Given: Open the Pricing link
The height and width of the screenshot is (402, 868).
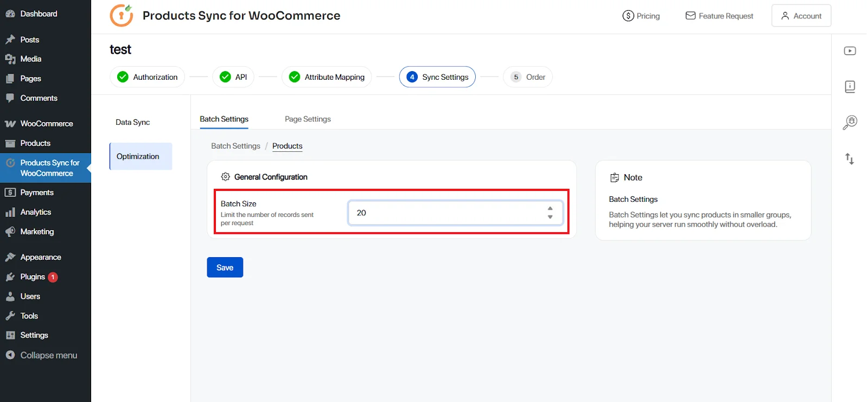Looking at the screenshot, I should pyautogui.click(x=641, y=16).
